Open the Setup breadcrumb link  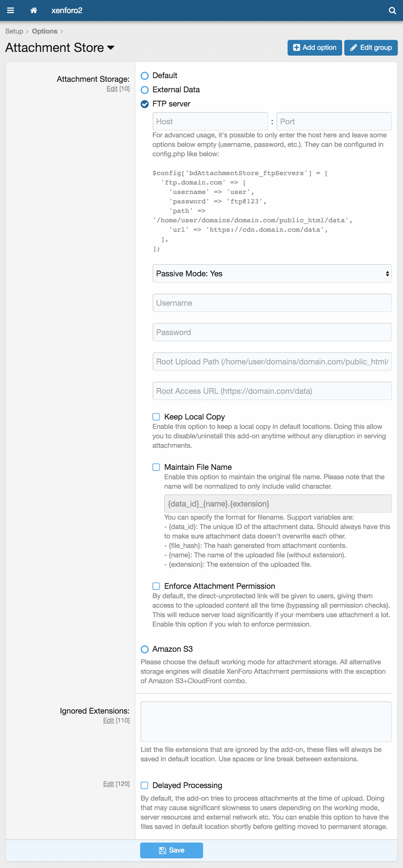click(x=14, y=31)
